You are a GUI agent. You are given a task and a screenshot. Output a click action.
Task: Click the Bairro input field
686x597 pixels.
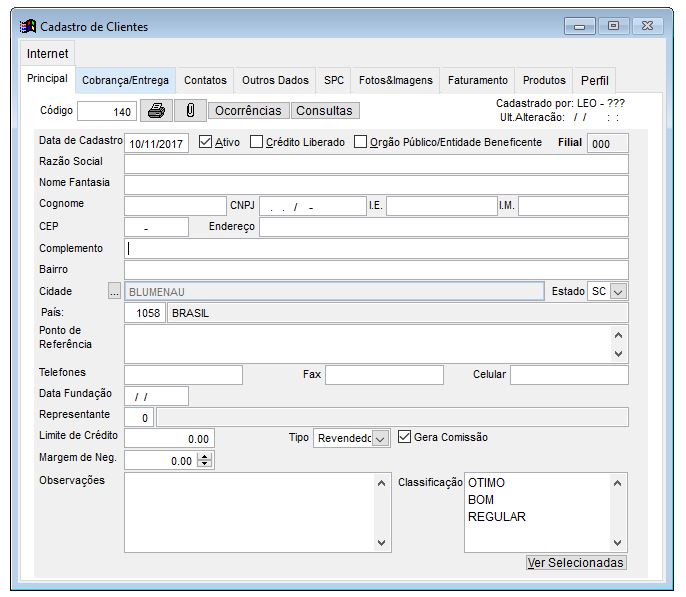376,270
